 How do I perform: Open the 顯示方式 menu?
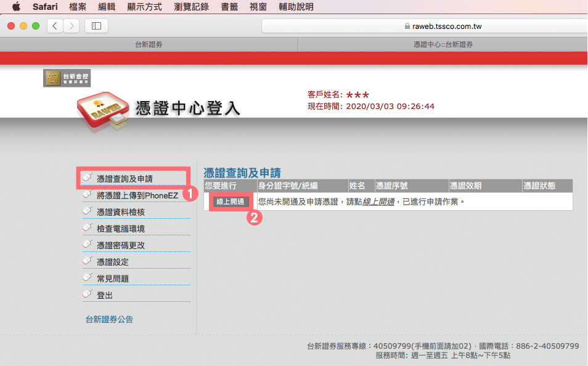pos(144,7)
